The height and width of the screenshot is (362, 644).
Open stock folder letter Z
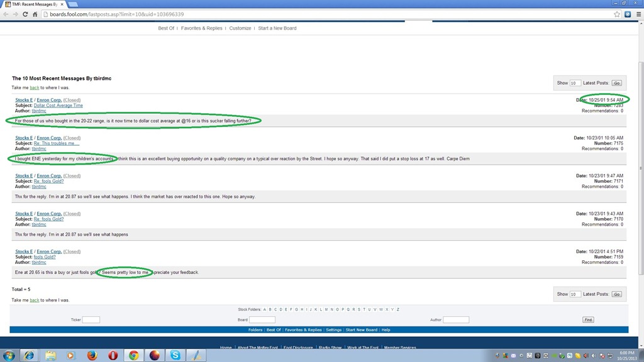[398, 309]
